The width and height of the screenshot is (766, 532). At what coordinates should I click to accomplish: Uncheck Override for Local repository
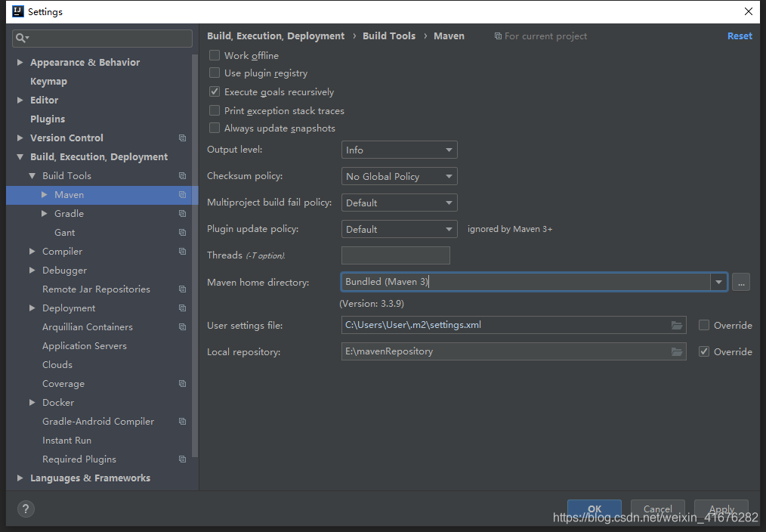[x=704, y=351]
